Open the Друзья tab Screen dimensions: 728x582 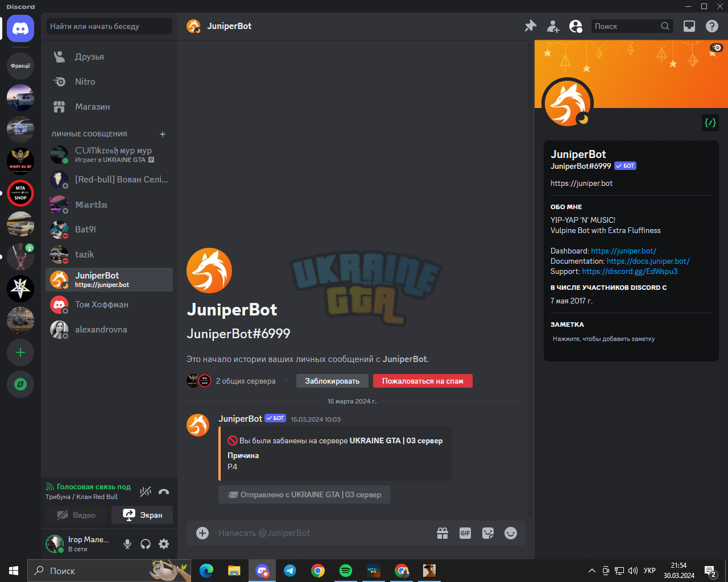click(x=109, y=57)
